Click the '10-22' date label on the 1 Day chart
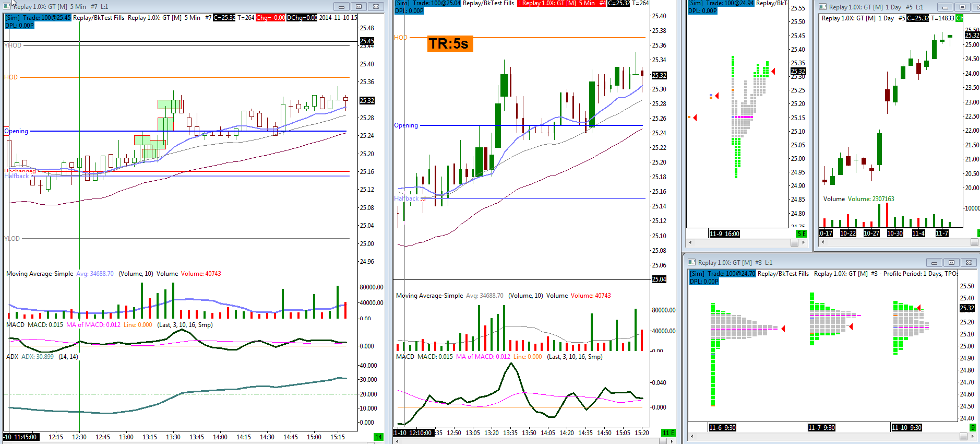Viewport: 980px width, 444px height. coord(848,233)
